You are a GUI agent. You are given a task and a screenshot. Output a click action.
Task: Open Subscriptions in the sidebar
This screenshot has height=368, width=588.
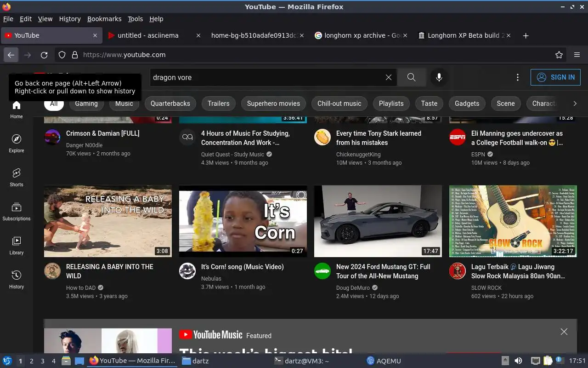pos(17,212)
